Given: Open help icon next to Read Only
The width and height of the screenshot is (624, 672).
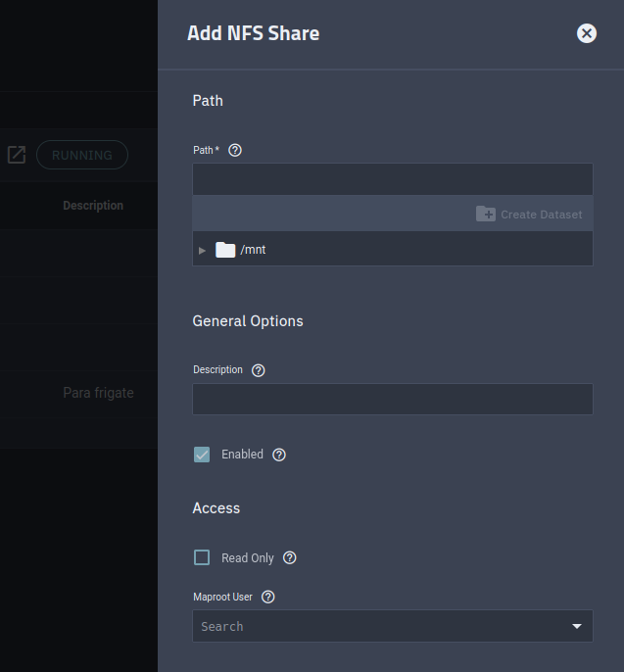Looking at the screenshot, I should click(x=290, y=557).
